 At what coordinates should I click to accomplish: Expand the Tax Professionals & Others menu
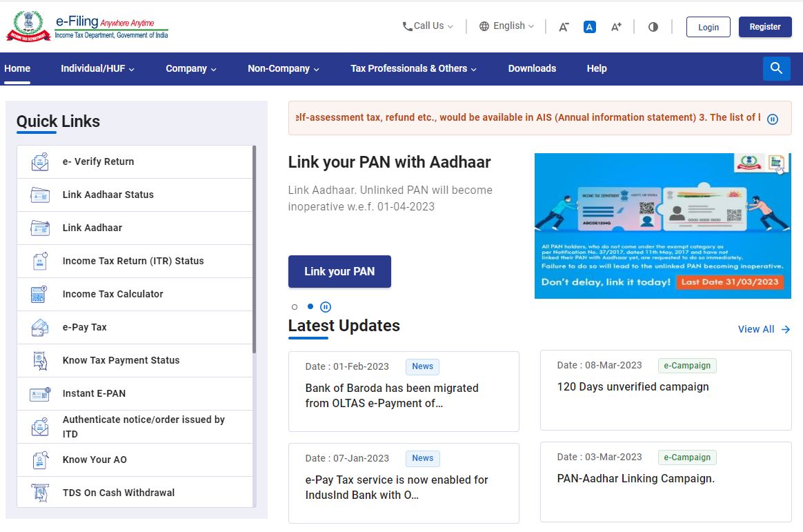point(413,68)
